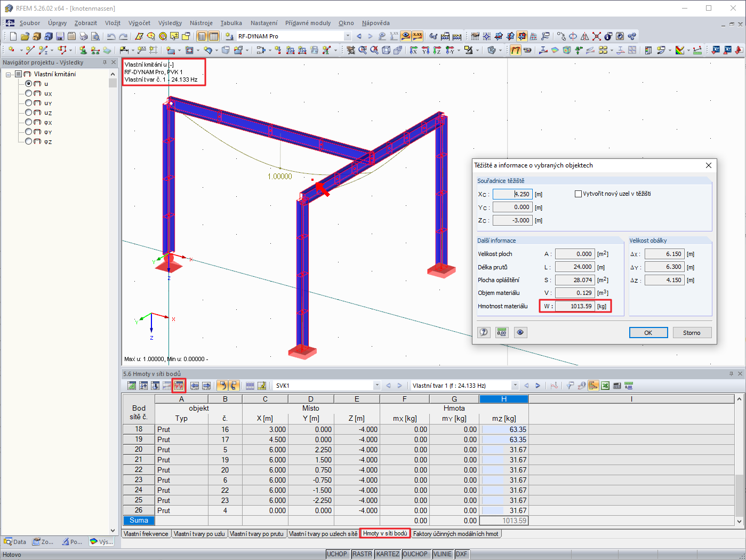Open the RF-DYNAM Pro module dropdown
The height and width of the screenshot is (560, 746).
point(348,36)
